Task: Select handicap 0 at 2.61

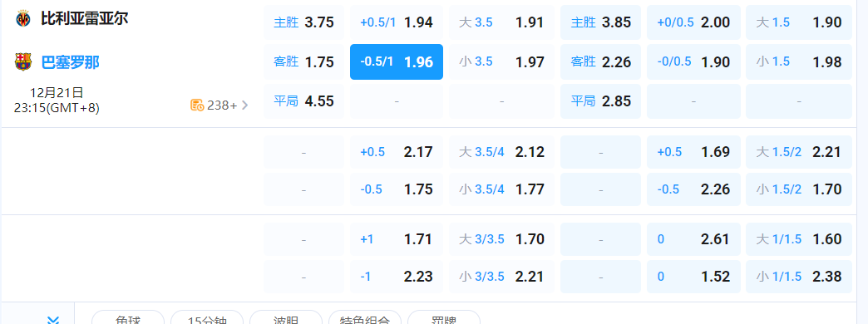Action: point(693,239)
